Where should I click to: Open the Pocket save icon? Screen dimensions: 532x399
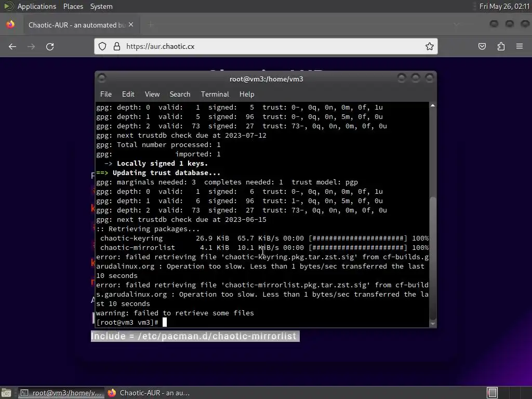click(482, 46)
